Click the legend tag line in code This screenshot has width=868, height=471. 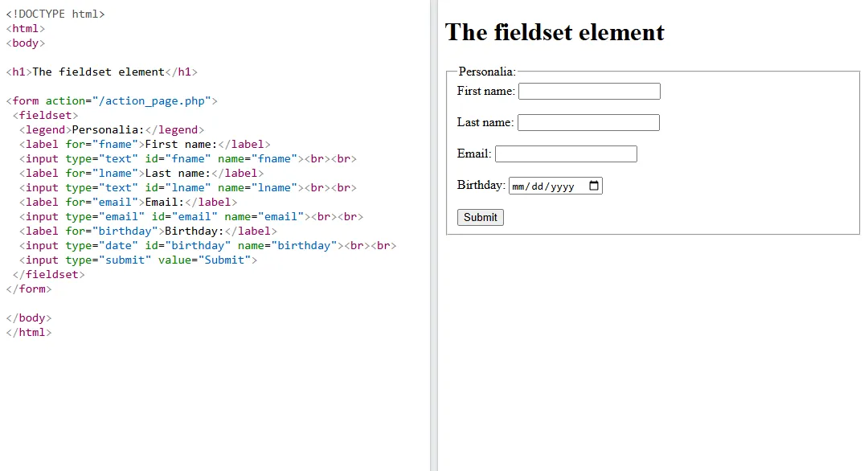112,130
